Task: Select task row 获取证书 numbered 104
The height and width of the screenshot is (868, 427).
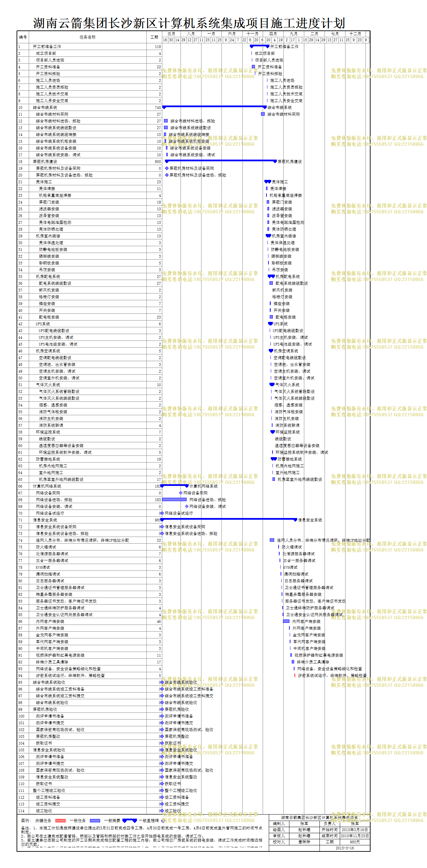Action: (87, 743)
